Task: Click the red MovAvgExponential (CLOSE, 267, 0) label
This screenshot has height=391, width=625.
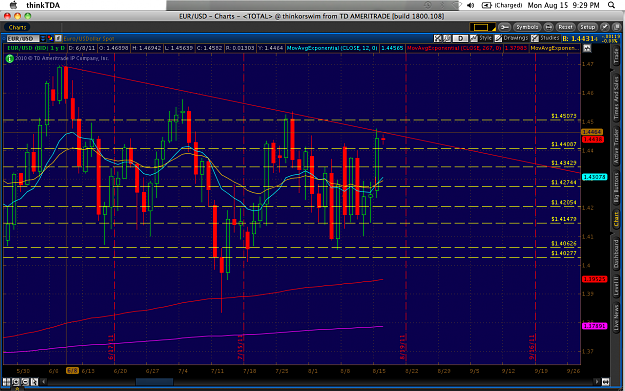Action: point(454,48)
